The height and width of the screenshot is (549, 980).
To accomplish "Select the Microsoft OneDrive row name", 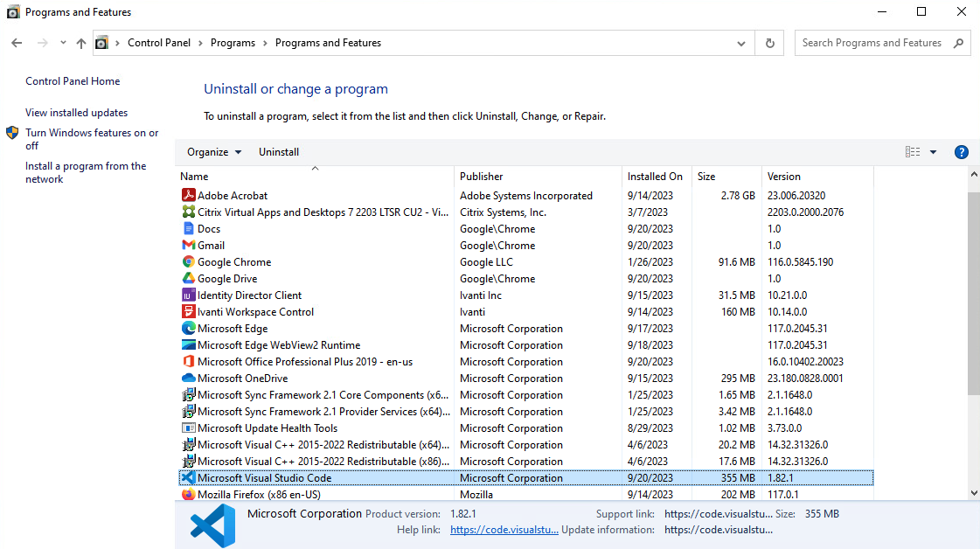I will 242,379.
